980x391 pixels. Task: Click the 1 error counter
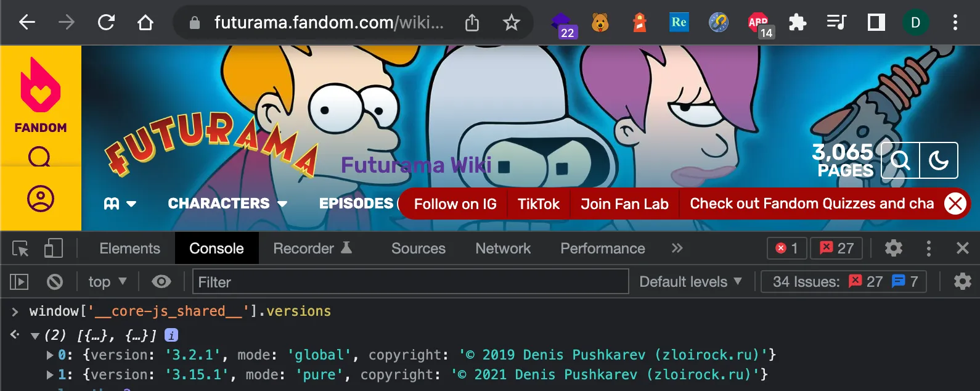coord(786,248)
